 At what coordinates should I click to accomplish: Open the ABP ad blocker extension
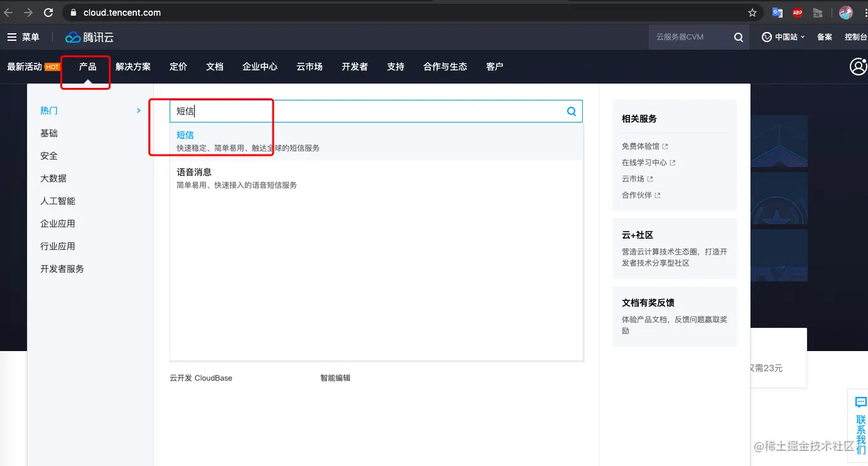pyautogui.click(x=798, y=13)
